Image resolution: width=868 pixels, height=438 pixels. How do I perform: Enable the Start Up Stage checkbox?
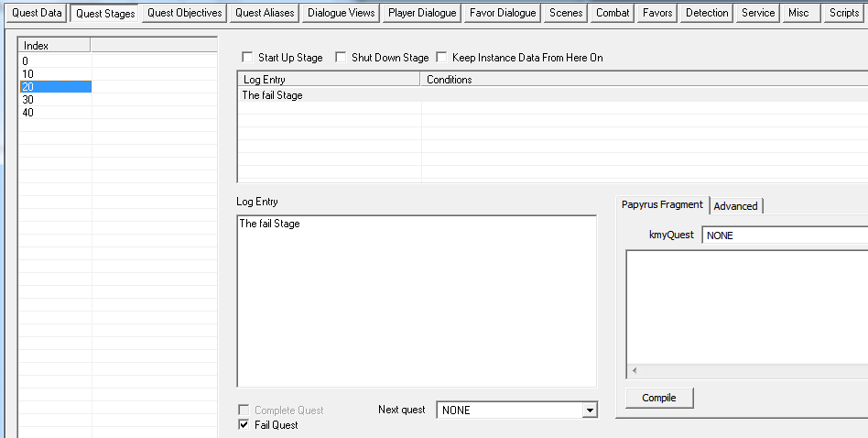click(246, 58)
